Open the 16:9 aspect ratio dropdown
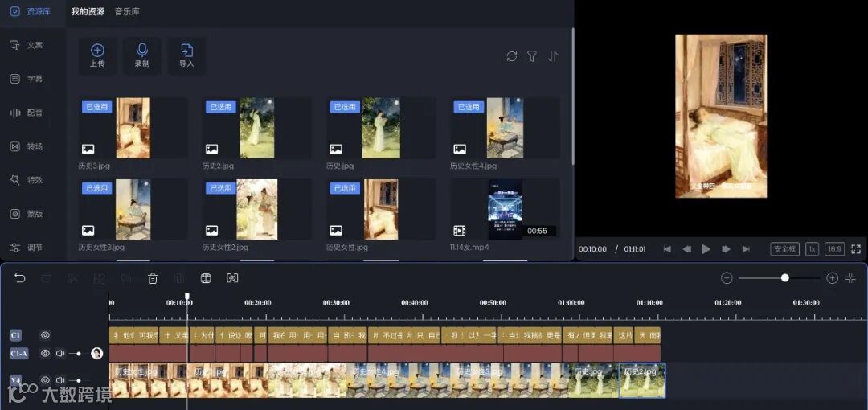This screenshot has height=410, width=868. point(835,249)
